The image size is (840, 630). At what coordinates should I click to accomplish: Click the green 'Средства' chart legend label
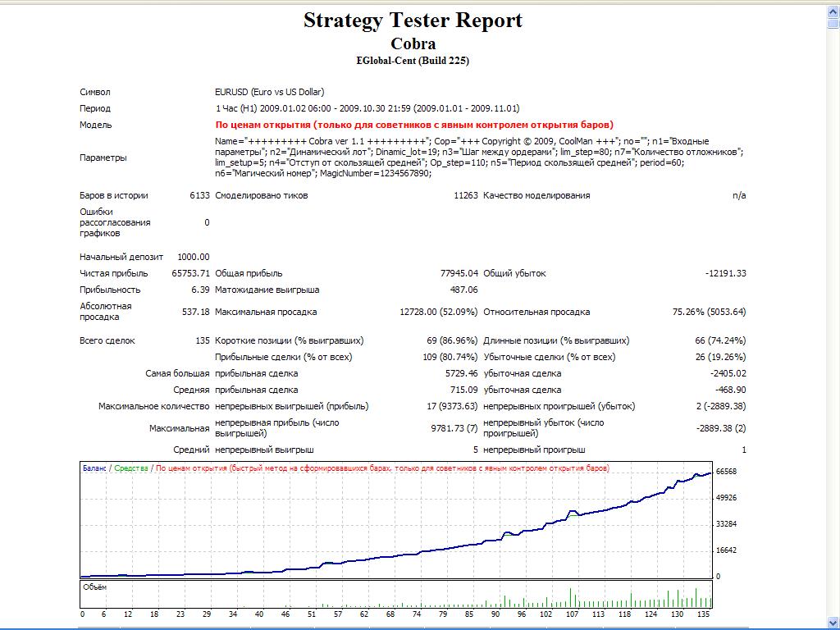coord(130,468)
